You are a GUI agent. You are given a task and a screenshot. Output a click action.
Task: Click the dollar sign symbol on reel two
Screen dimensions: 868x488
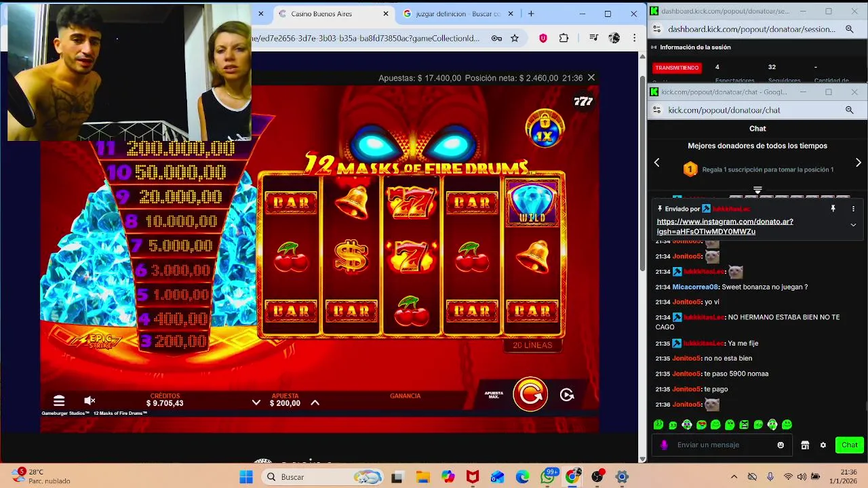351,257
